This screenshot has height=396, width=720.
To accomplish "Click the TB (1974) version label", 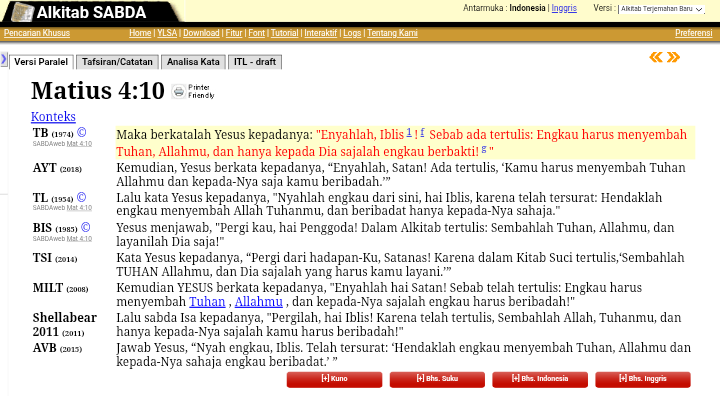I will [53, 133].
